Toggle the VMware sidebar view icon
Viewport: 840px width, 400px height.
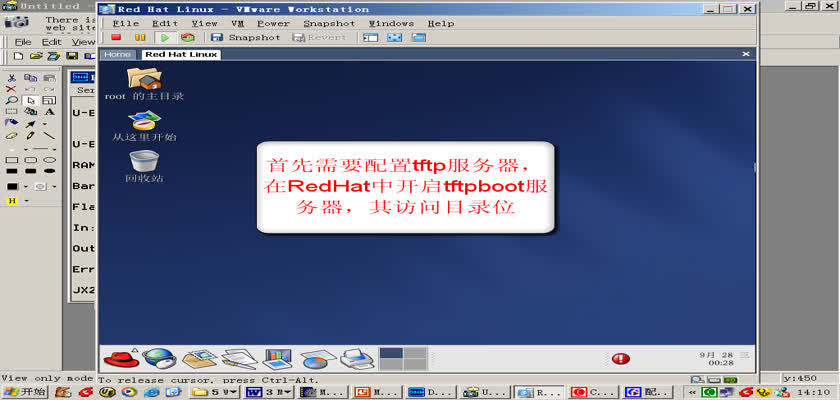(370, 37)
